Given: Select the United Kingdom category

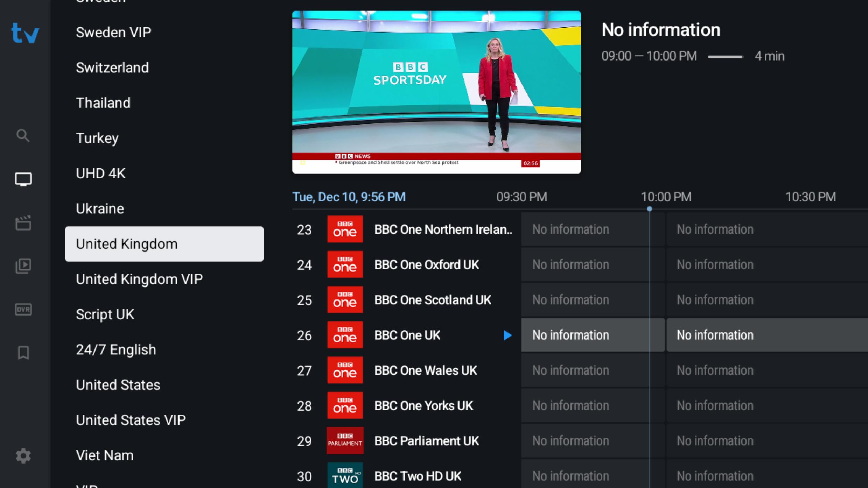Looking at the screenshot, I should (x=164, y=244).
